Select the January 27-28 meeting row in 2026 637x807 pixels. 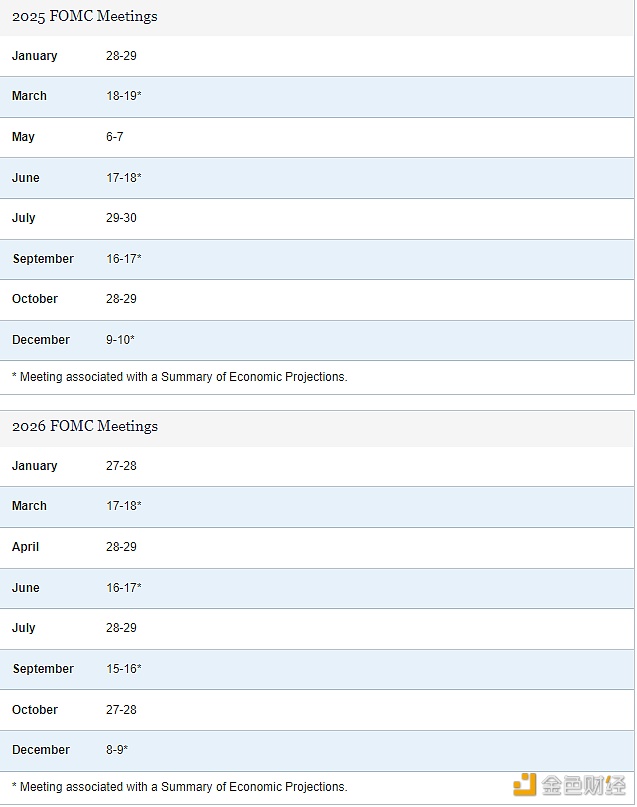pyautogui.click(x=317, y=466)
